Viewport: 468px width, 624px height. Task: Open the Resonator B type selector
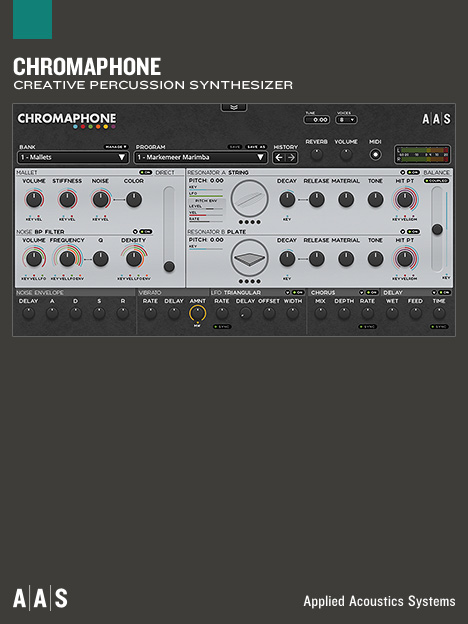[402, 232]
